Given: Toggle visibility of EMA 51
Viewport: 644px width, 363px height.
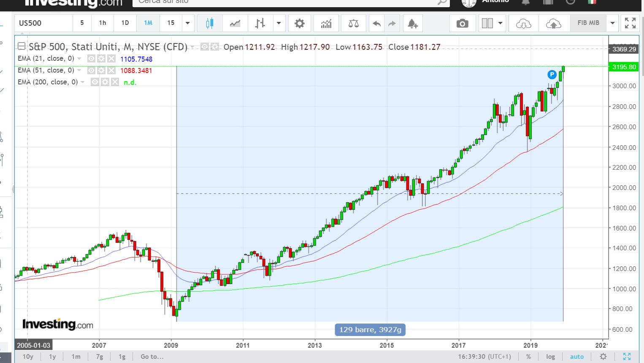Looking at the screenshot, I should pyautogui.click(x=91, y=70).
